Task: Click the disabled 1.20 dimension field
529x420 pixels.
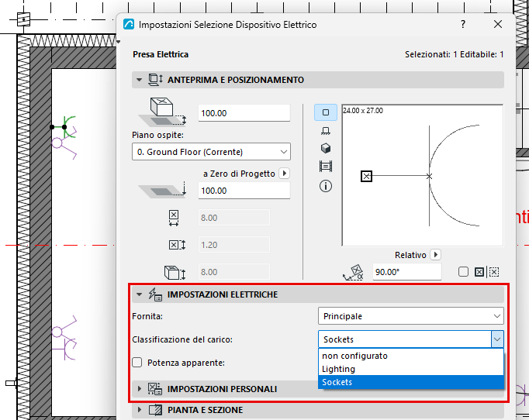Action: 233,245
